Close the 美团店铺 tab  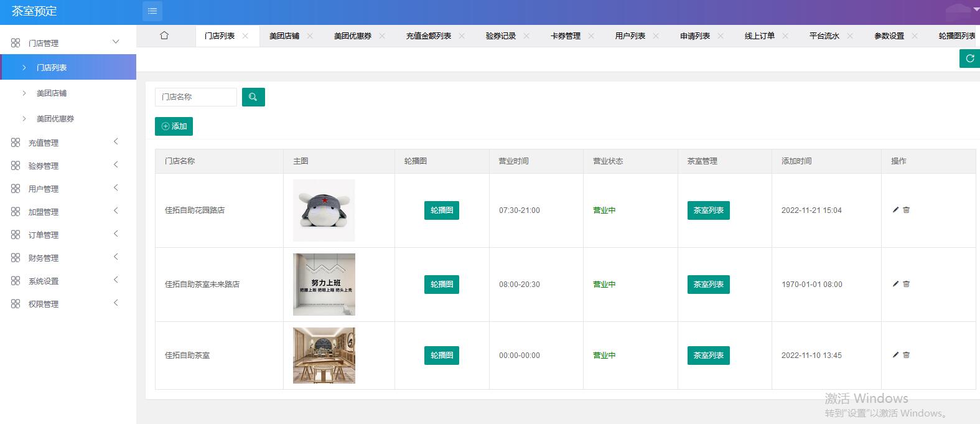[x=310, y=36]
